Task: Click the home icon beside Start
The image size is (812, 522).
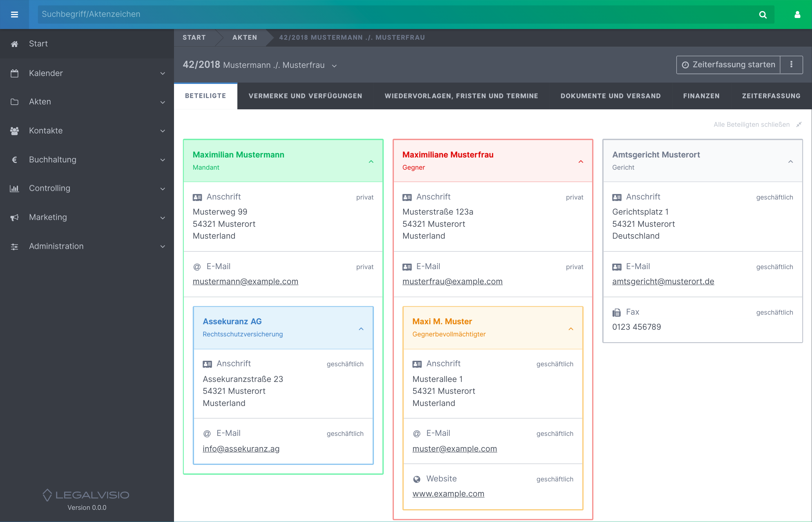Action: pos(14,44)
